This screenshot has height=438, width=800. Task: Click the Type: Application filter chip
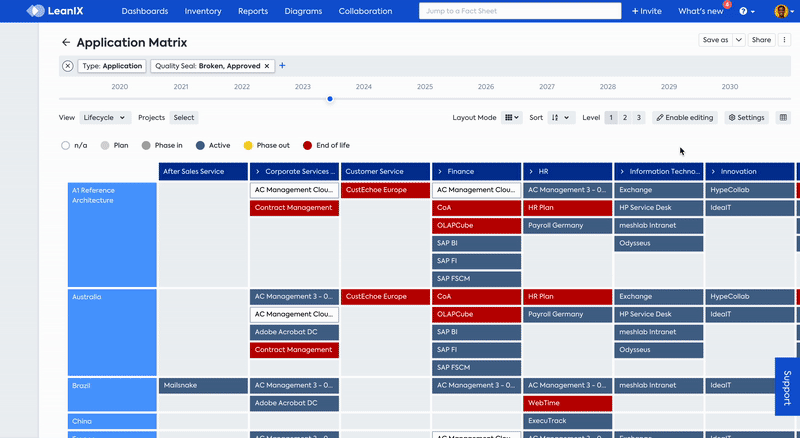(112, 66)
